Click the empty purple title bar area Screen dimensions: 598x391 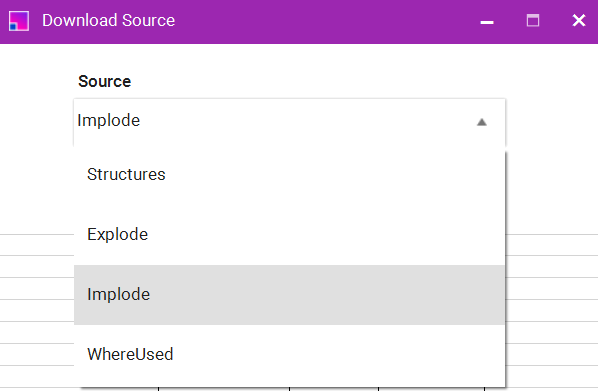[x=324, y=21]
